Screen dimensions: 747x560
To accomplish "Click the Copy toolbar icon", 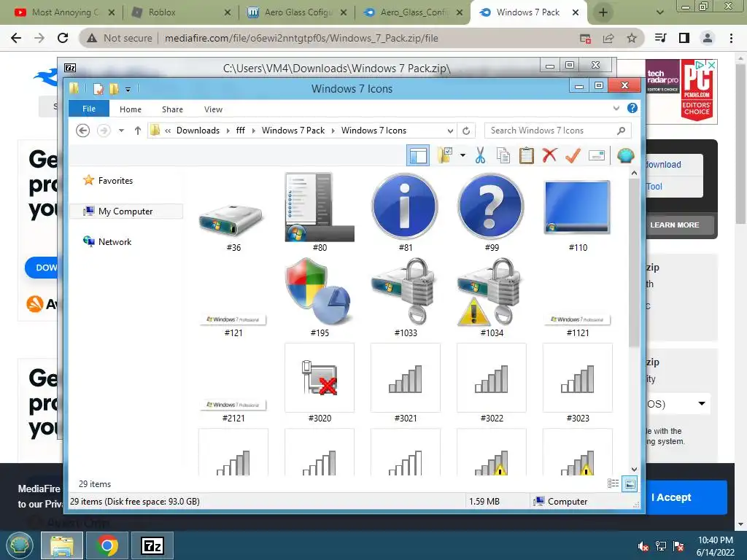I will coord(503,155).
